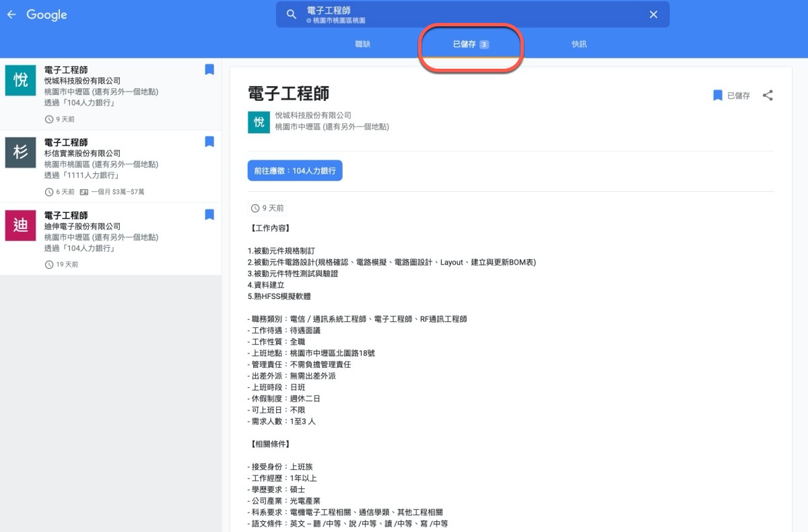
Task: Click the search magnifier icon
Action: [292, 15]
